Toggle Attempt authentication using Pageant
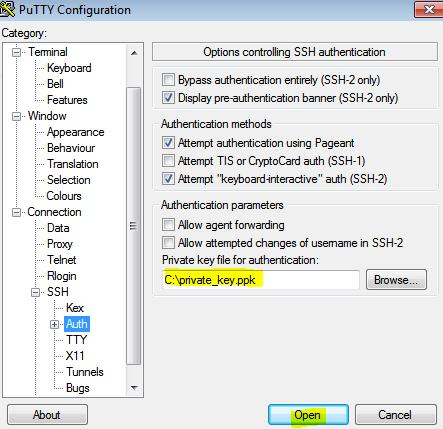 tap(168, 143)
